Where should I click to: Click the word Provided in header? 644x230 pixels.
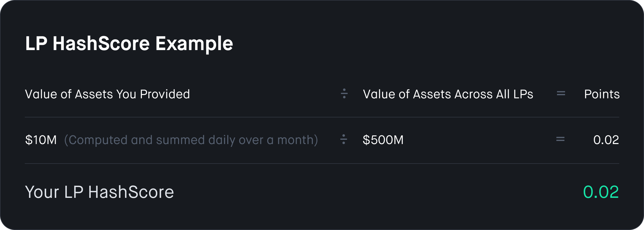click(x=165, y=94)
